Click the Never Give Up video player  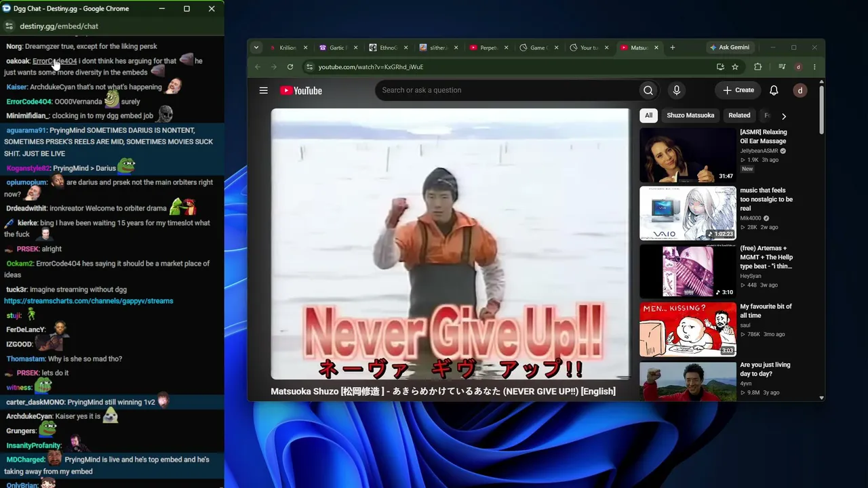click(x=450, y=244)
